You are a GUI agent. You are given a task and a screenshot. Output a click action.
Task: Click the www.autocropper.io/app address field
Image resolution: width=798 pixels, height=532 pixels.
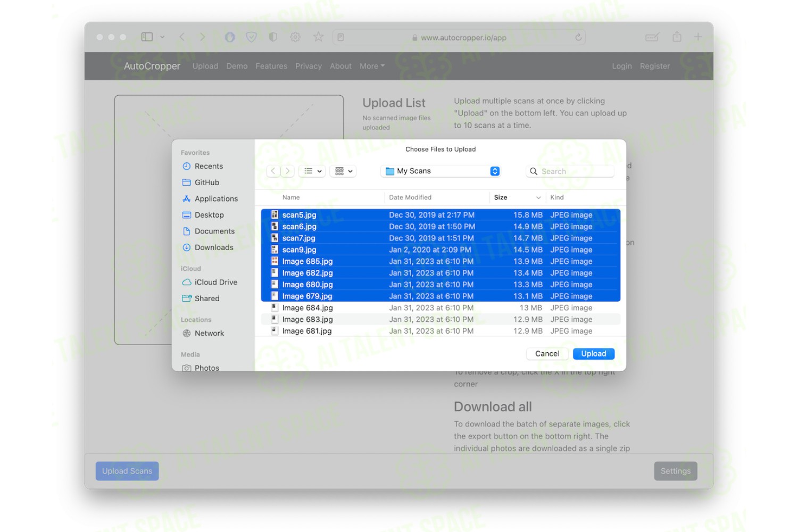pos(459,37)
